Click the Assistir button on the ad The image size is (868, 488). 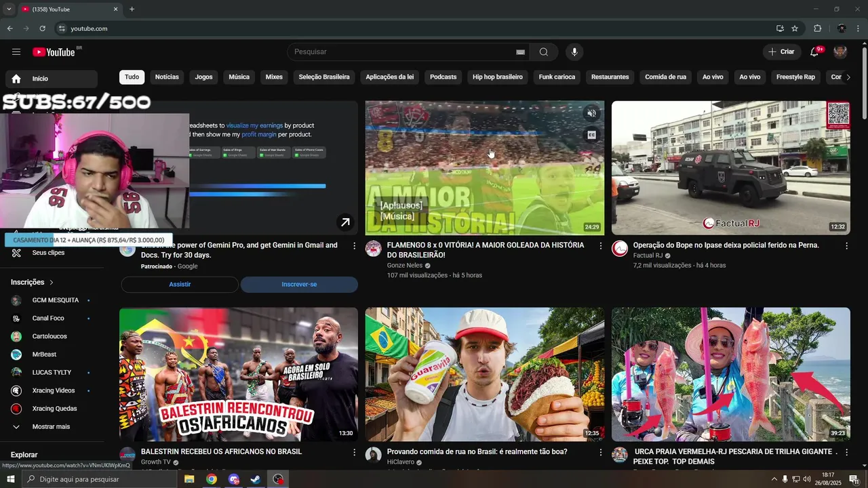(x=180, y=285)
